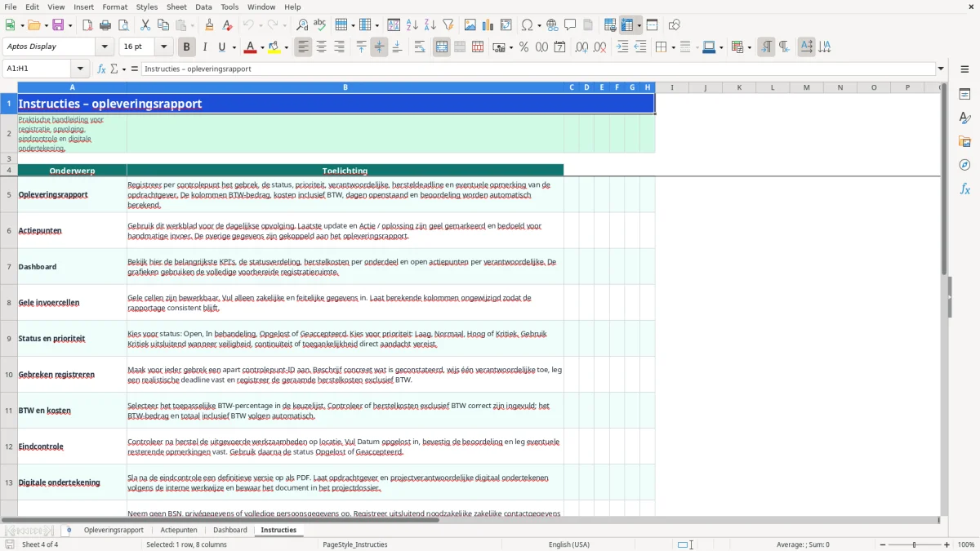Run the Spelling check icon
This screenshot has height=551, width=980.
pos(320,25)
